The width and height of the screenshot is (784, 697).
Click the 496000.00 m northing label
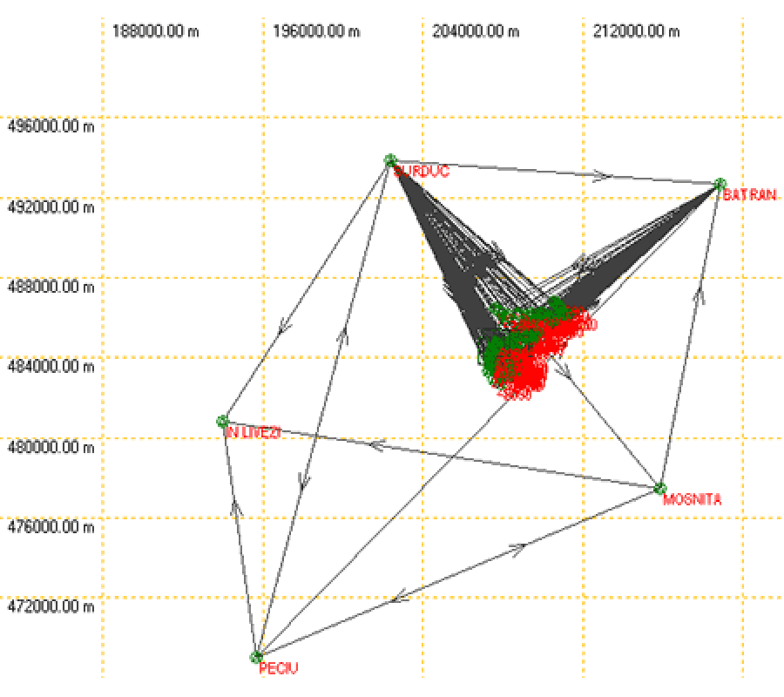click(51, 126)
